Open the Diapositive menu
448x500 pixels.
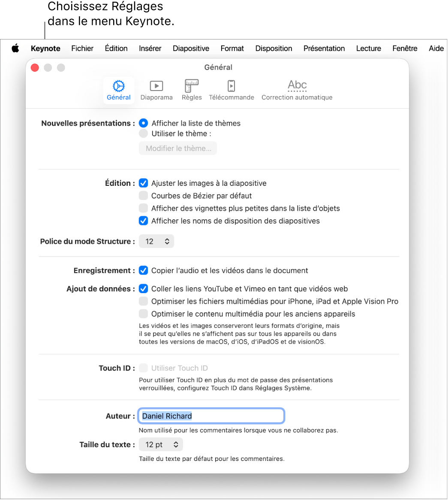[x=191, y=48]
